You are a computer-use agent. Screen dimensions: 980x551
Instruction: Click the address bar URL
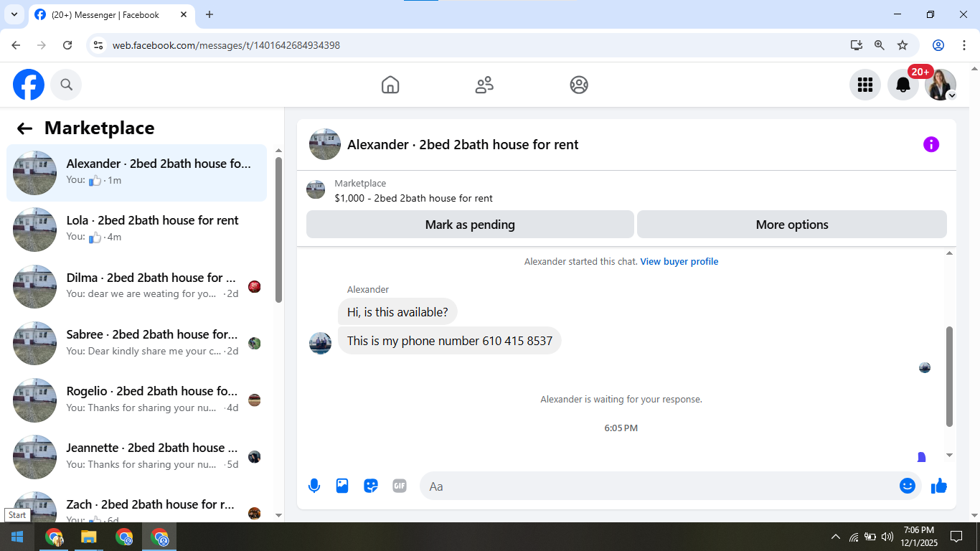click(x=226, y=45)
